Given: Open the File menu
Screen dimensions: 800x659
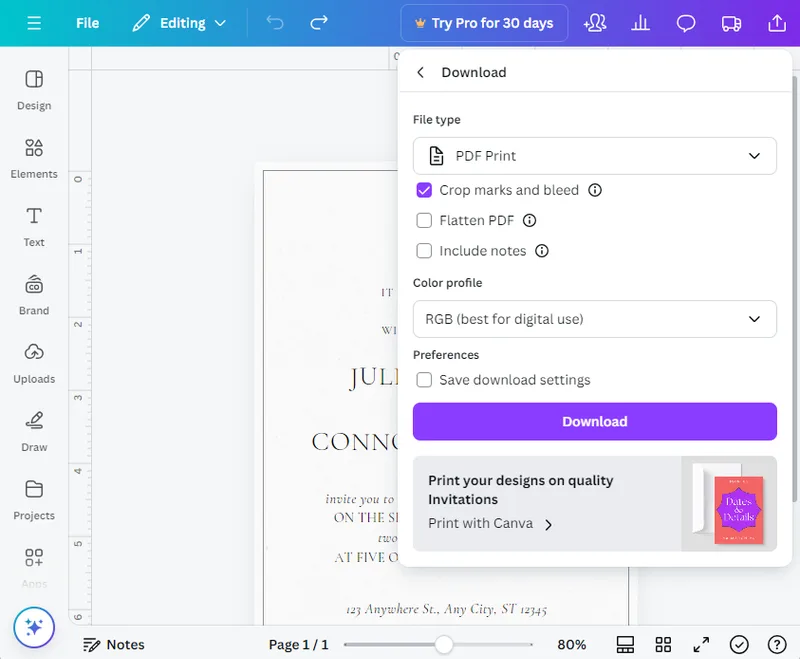Looking at the screenshot, I should coord(87,21).
